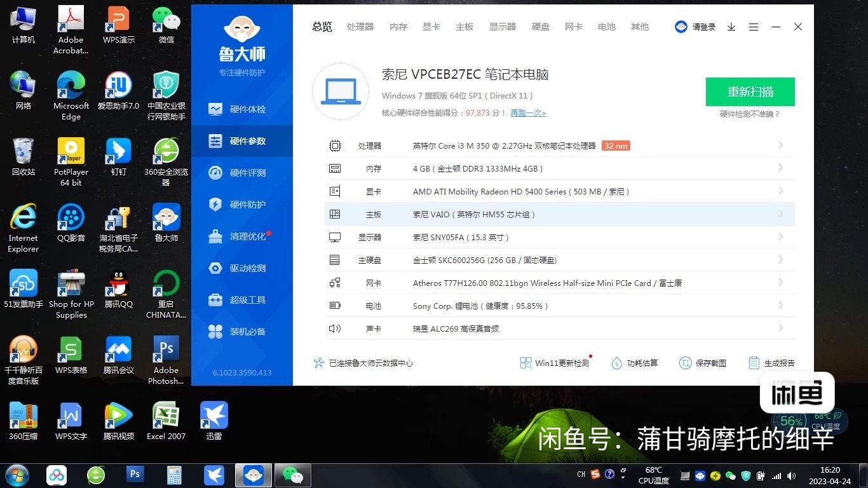Viewport: 868px width, 488px height.
Task: Open 硬件防护 in the sidebar
Action: 241,205
